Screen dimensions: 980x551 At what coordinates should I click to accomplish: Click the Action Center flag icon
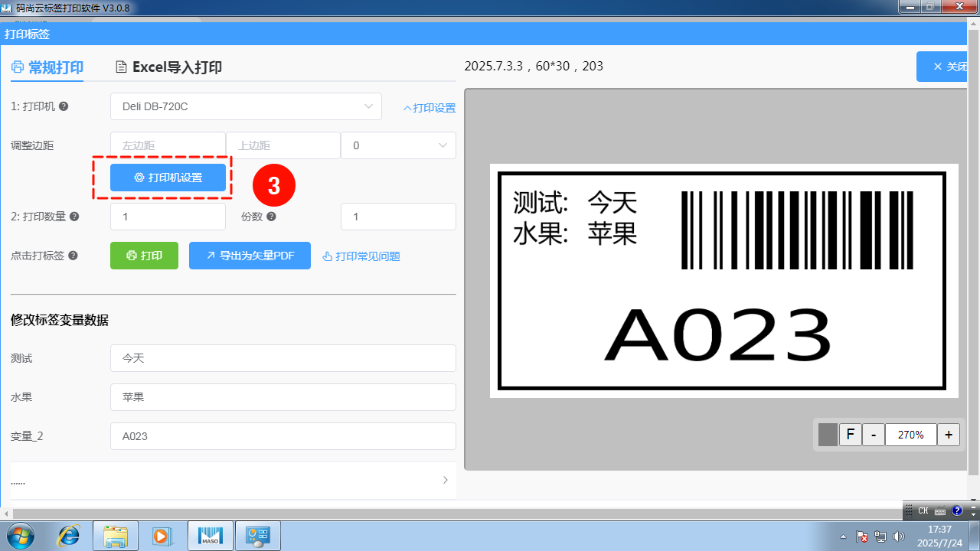pos(862,536)
